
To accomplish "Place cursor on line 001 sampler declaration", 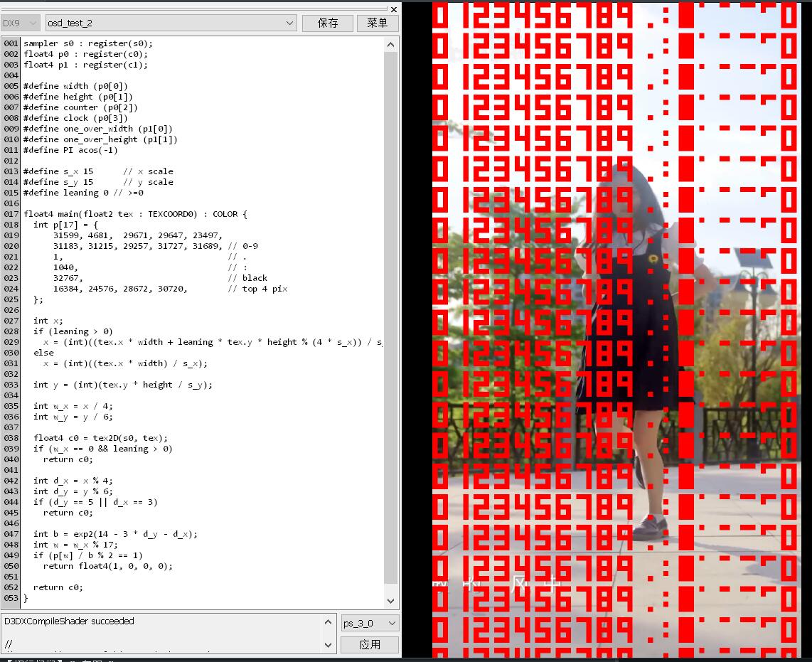I will click(x=87, y=43).
